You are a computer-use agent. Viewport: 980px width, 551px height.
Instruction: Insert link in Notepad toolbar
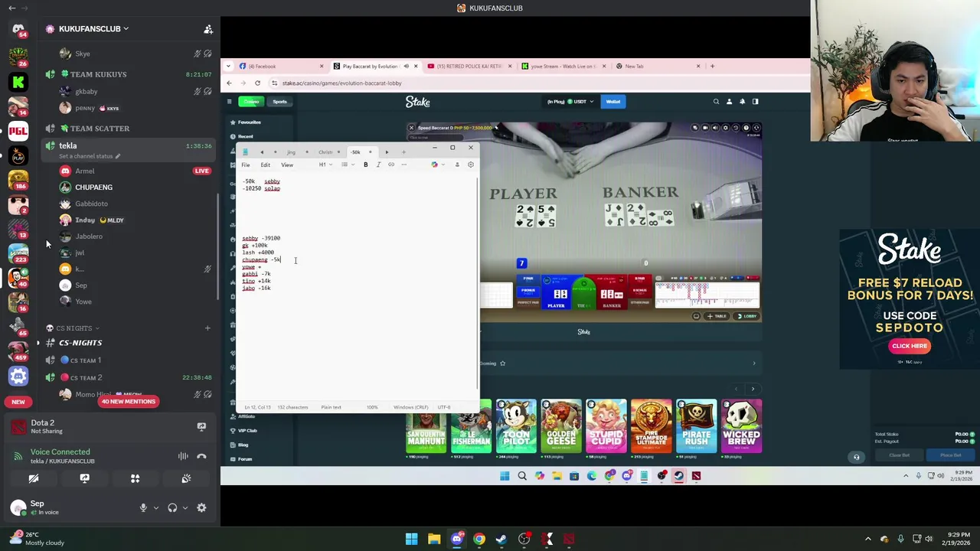(x=390, y=165)
